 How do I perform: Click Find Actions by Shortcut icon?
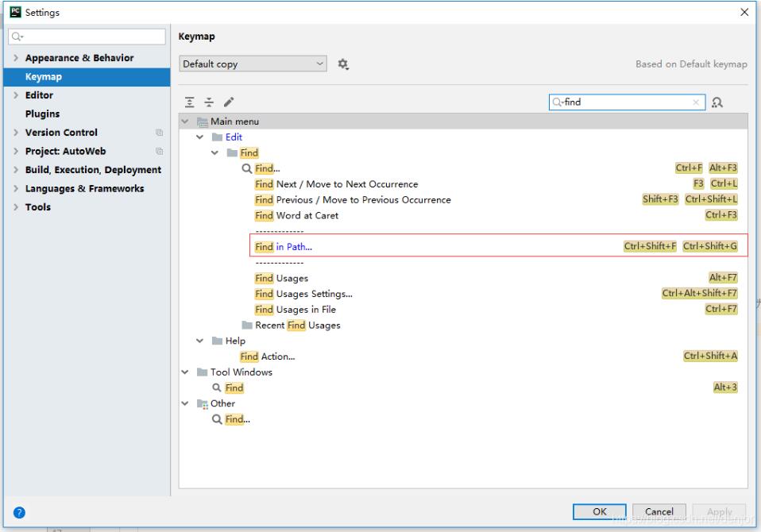717,102
